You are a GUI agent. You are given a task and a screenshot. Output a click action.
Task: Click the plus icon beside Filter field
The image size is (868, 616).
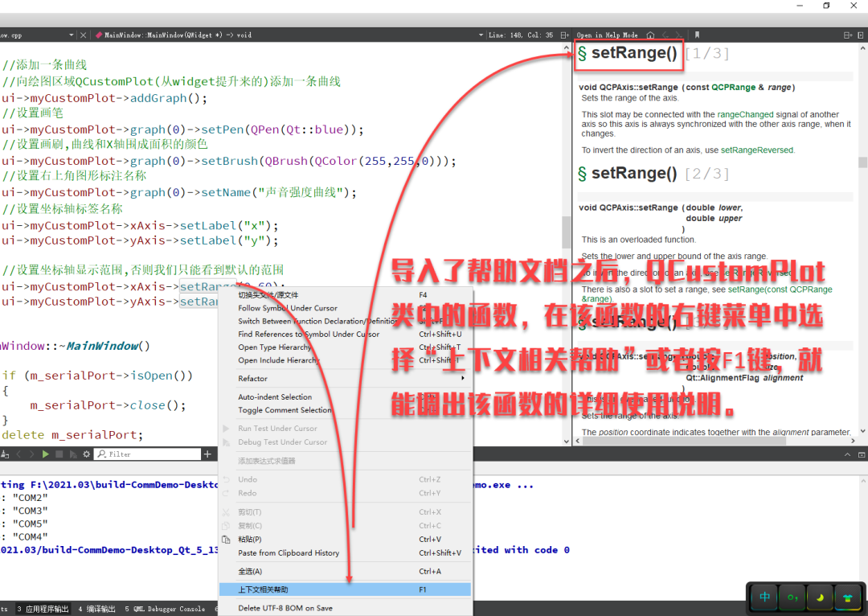pos(207,454)
